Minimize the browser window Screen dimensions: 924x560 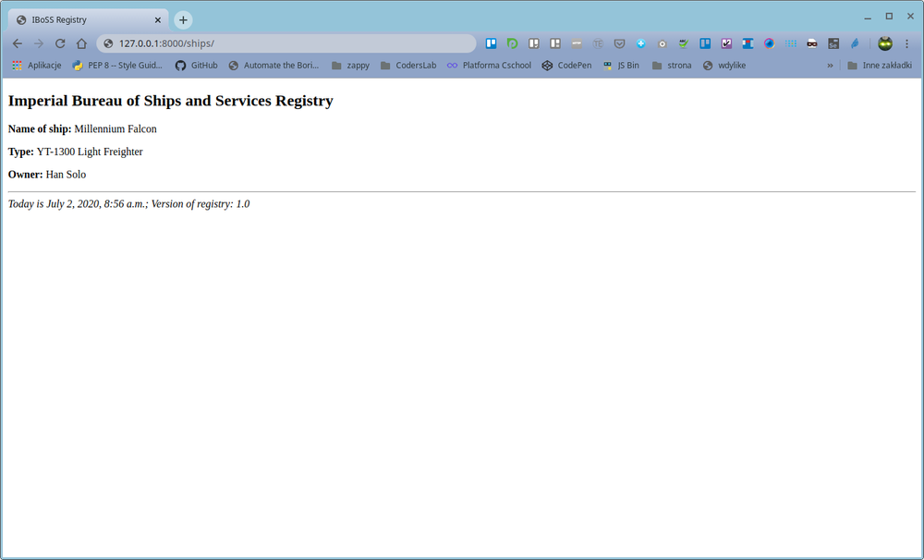pos(868,17)
